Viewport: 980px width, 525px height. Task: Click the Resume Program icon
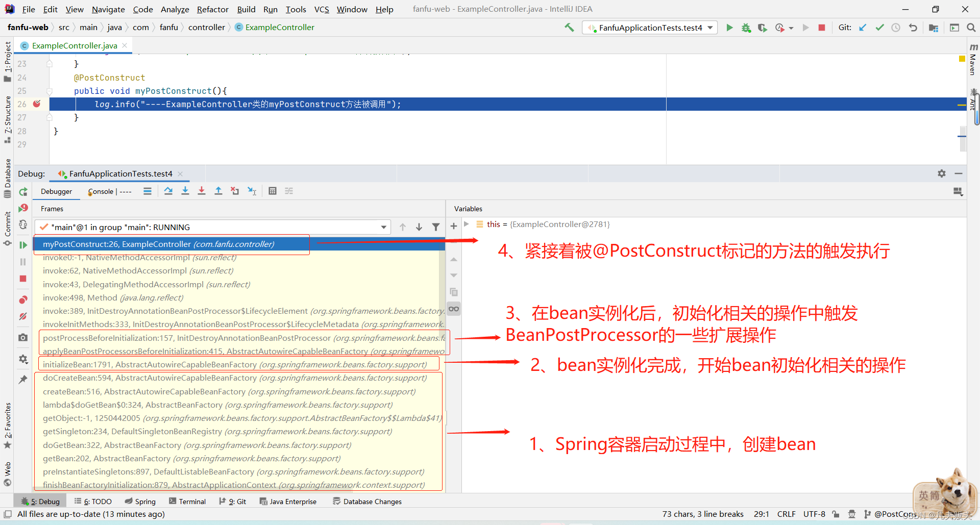point(23,245)
